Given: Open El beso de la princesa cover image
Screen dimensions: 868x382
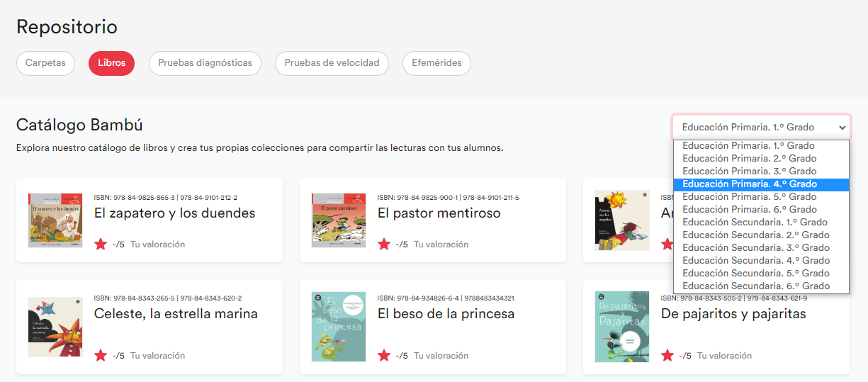Looking at the screenshot, I should 339,327.
